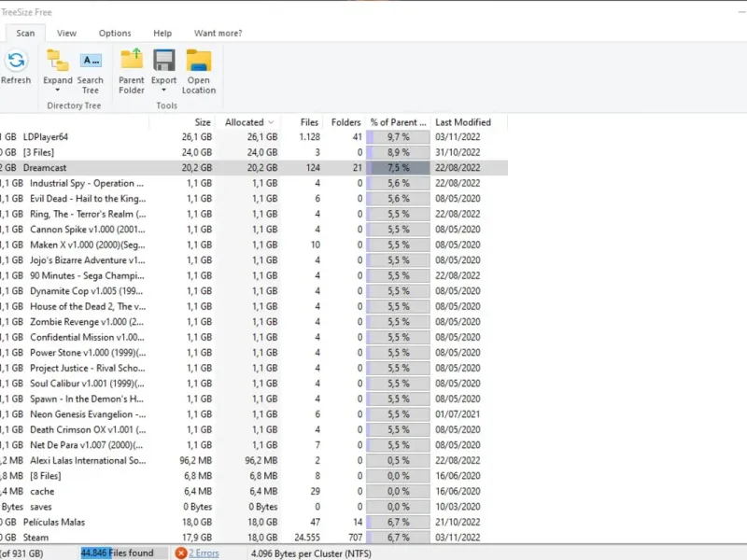747x560 pixels.
Task: Select the [8 Files] row
Action: [x=253, y=476]
